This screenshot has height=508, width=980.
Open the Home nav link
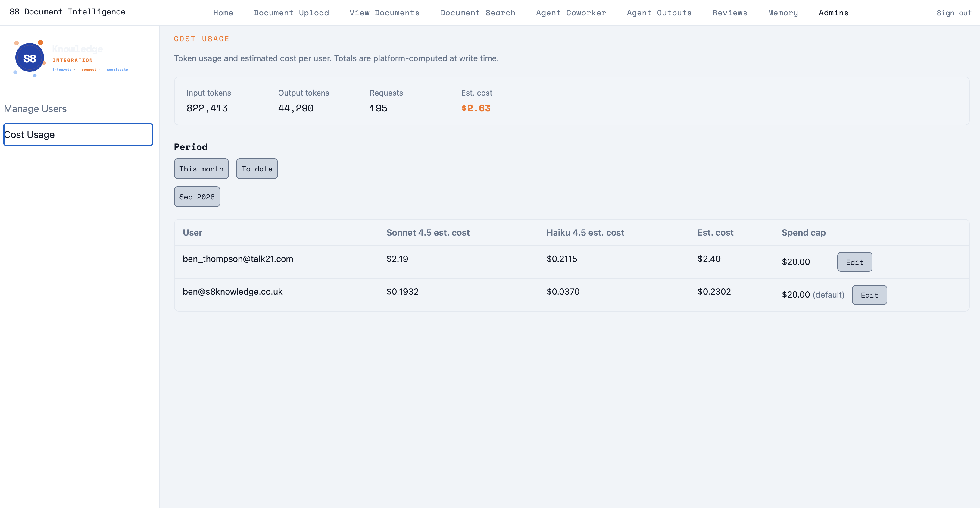coord(223,13)
